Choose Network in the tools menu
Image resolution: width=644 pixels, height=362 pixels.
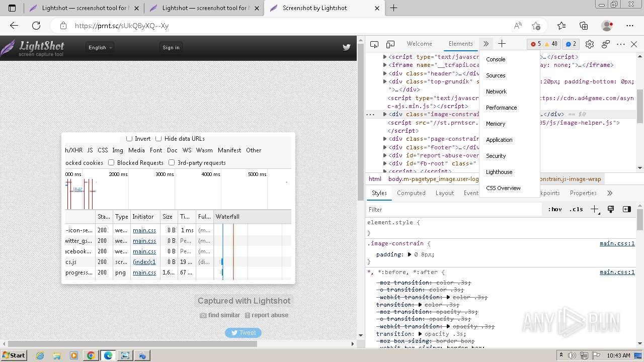pos(509,92)
